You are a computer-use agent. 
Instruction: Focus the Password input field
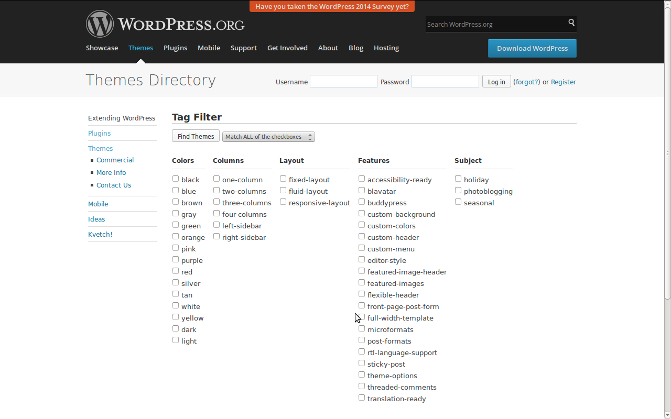coord(445,81)
